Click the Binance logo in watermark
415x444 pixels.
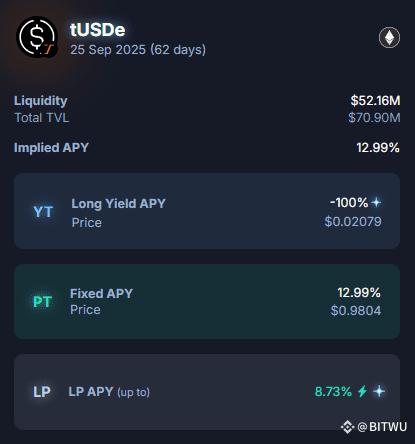point(347,427)
